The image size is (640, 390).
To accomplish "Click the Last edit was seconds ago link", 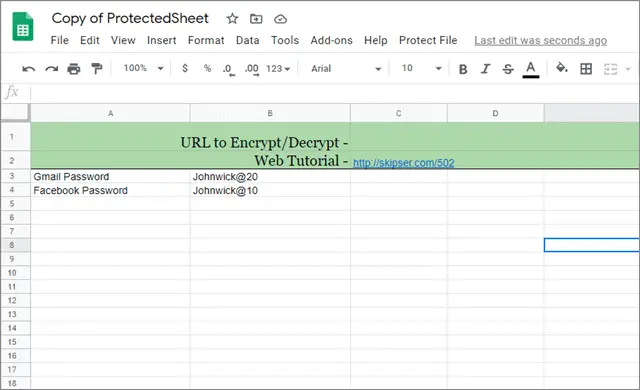I will tap(540, 40).
